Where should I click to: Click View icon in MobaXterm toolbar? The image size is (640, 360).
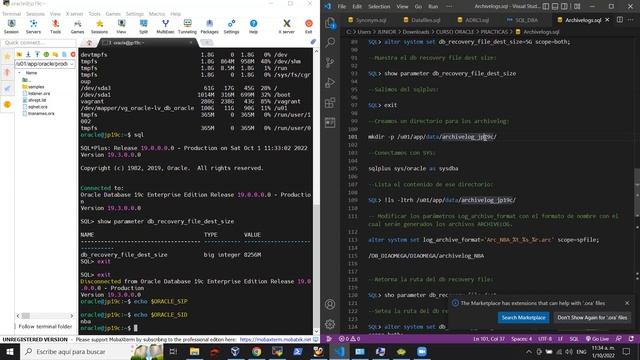(x=121, y=27)
